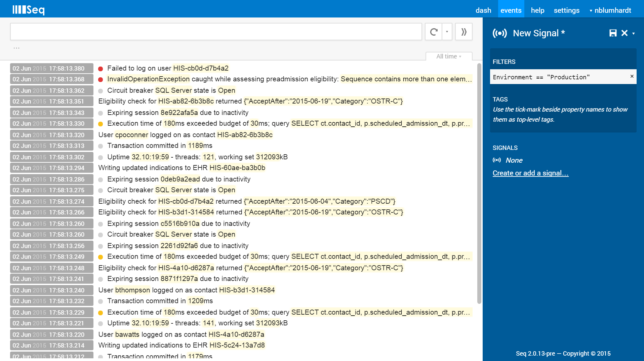This screenshot has height=361, width=644.
Task: Click HIS-4a10-d6287a in Eligibility check event
Action: coord(186,268)
